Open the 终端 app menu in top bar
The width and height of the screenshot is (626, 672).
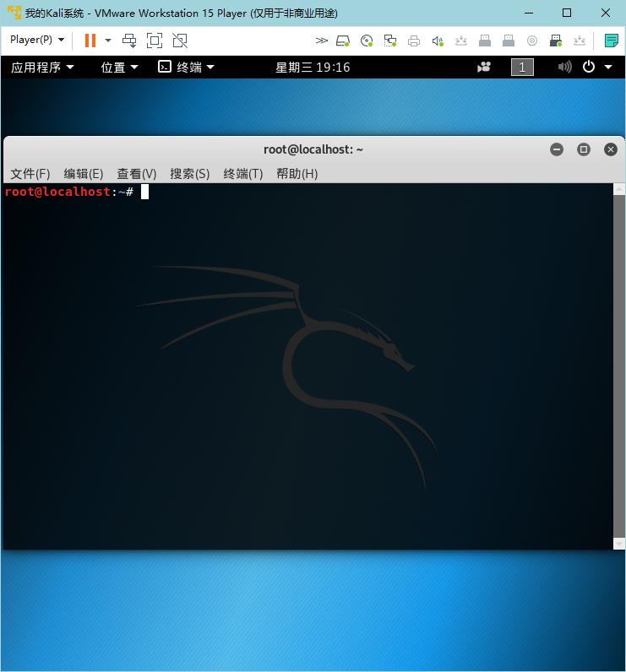[x=186, y=68]
